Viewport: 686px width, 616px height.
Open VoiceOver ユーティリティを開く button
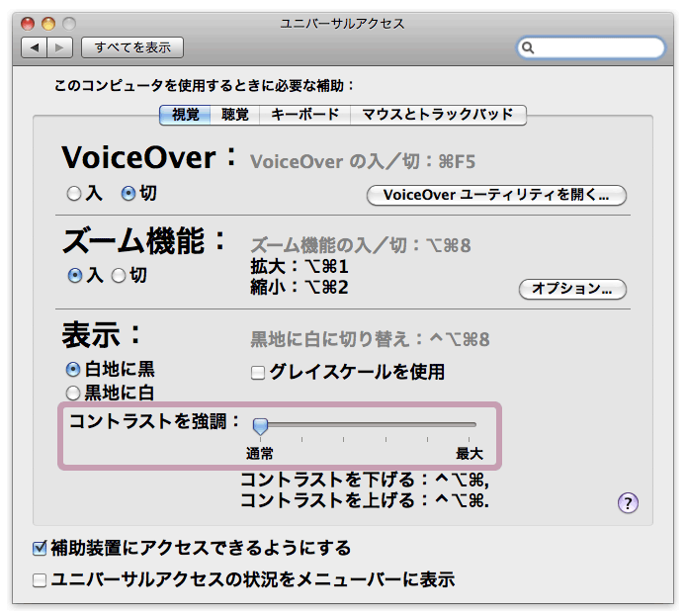pos(496,195)
